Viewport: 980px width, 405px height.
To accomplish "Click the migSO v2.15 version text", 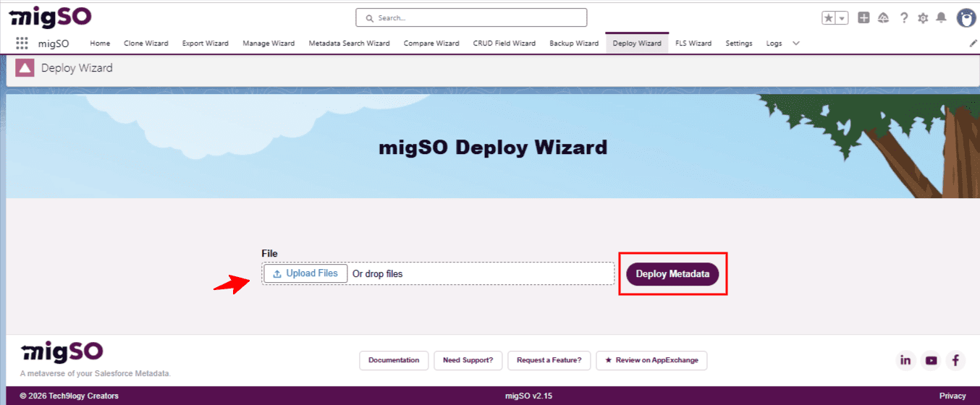I will tap(528, 396).
